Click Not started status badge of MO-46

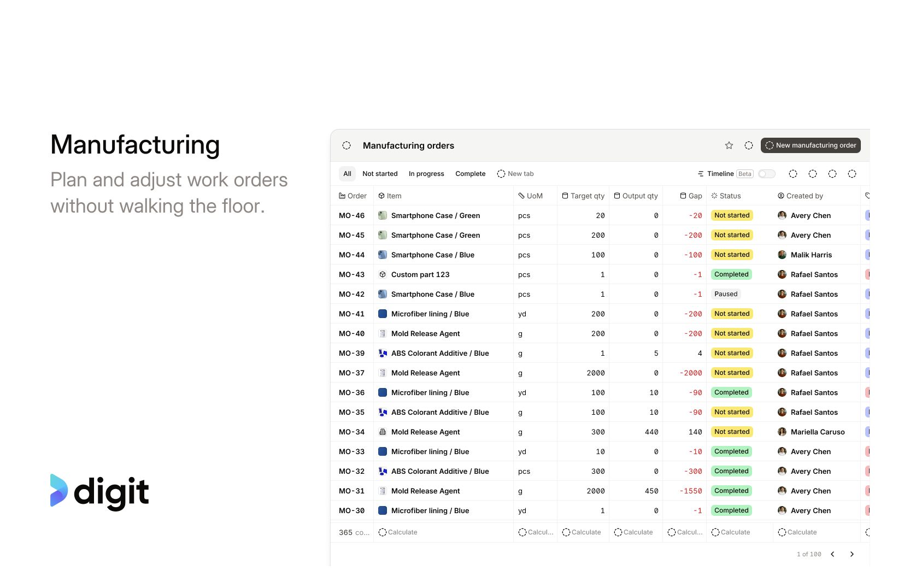point(732,215)
